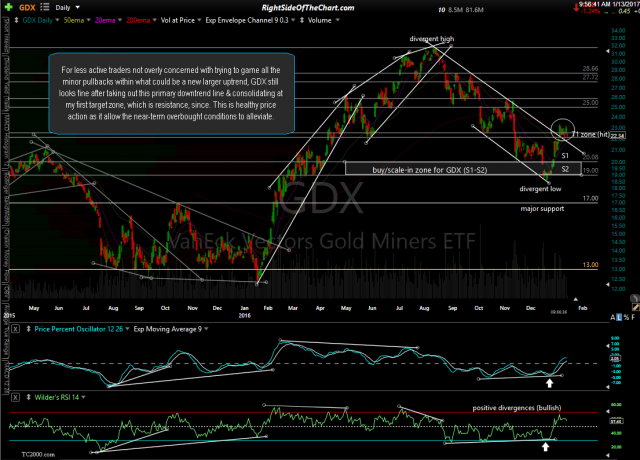Click the RSI current value box
This screenshot has width=640, height=460.
[x=616, y=421]
